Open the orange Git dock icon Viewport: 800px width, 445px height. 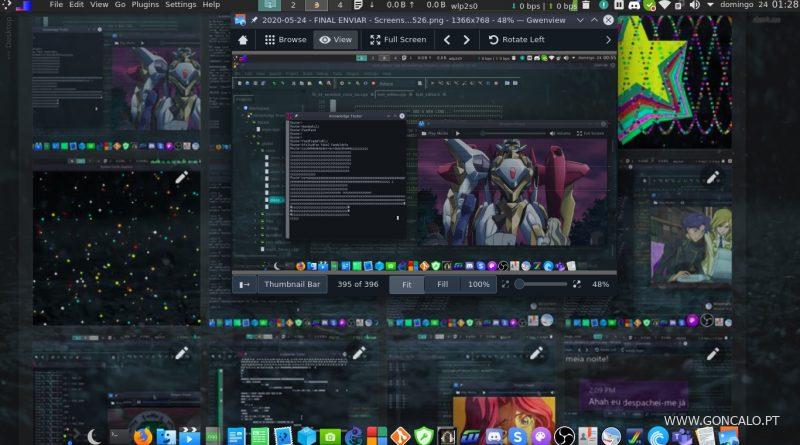pos(401,437)
